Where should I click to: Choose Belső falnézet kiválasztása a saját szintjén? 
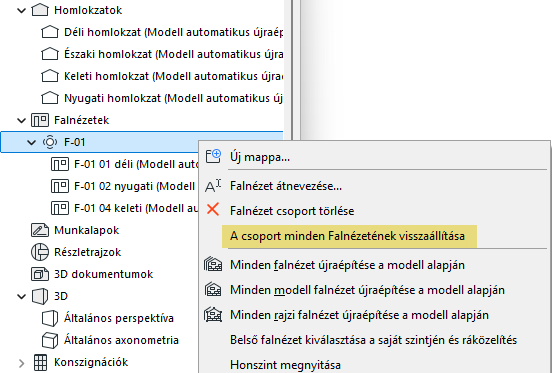(374, 340)
